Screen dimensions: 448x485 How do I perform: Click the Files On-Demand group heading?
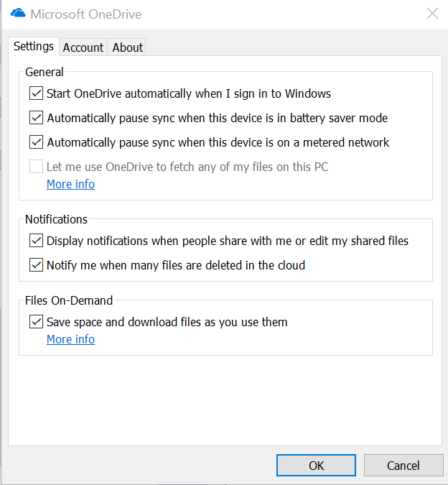point(69,300)
